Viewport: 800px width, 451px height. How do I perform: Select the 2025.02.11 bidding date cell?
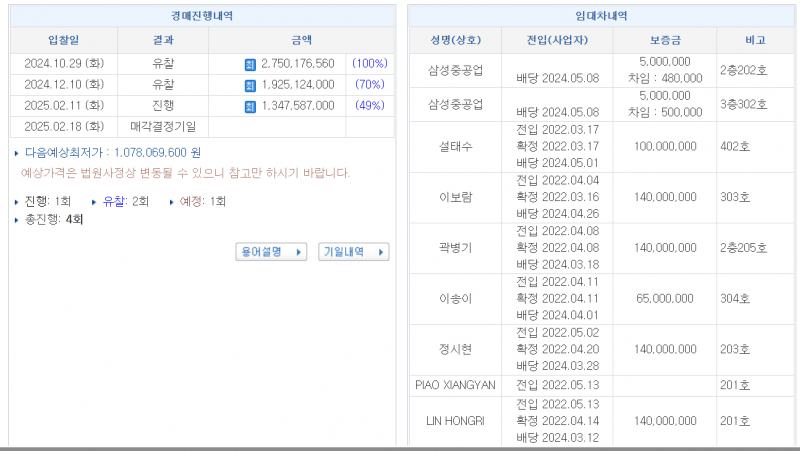click(x=64, y=106)
